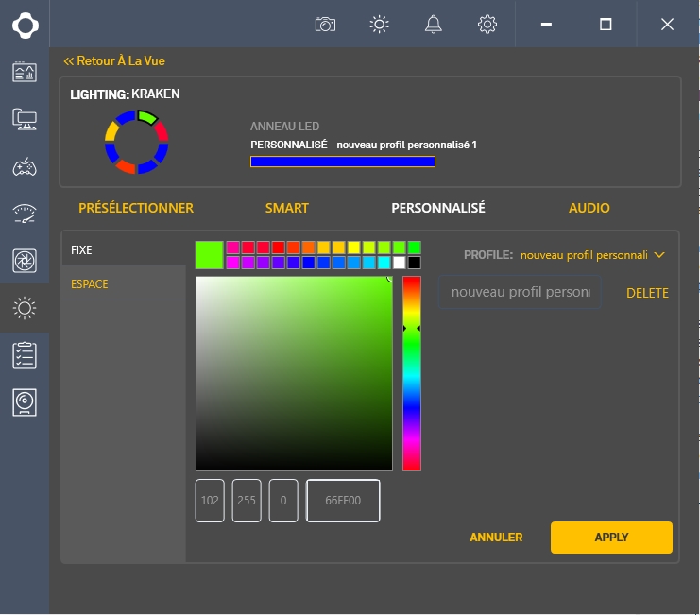
Task: Choose the white color swatch
Action: pyautogui.click(x=399, y=263)
